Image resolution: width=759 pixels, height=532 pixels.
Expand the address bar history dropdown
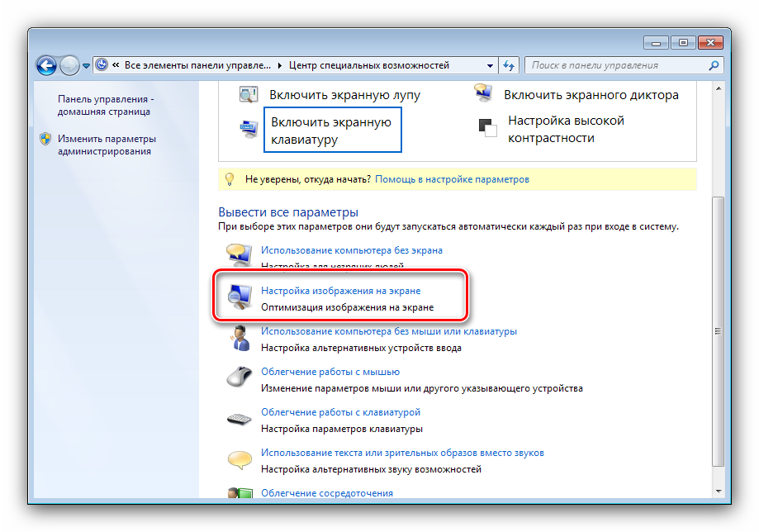[490, 65]
